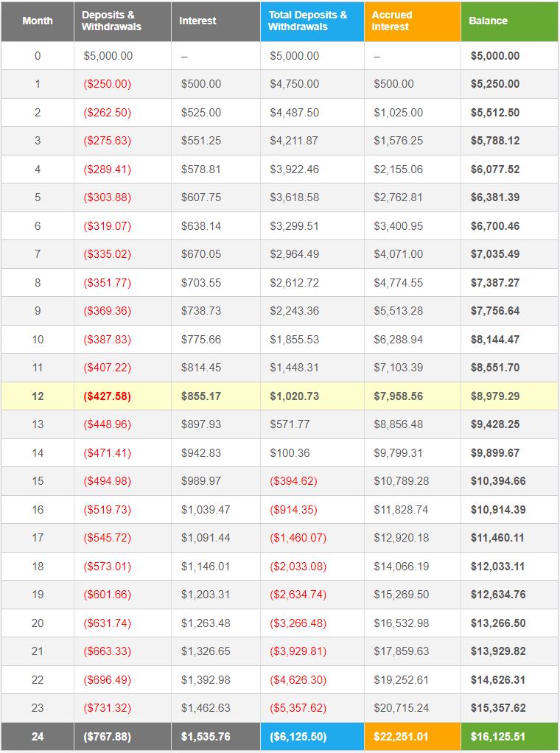560x753 pixels.
Task: Click the $1,039.47 interest for month 16
Action: pos(206,509)
